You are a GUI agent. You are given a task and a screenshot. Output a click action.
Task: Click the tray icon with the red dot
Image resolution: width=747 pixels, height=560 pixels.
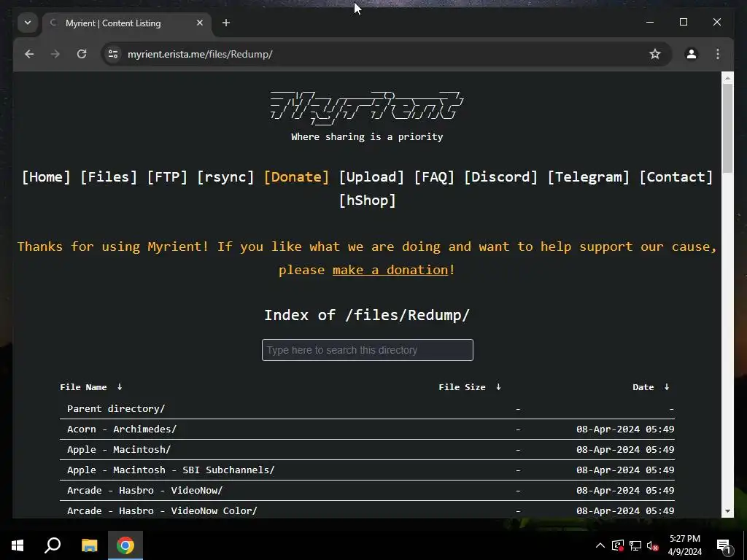coord(618,545)
